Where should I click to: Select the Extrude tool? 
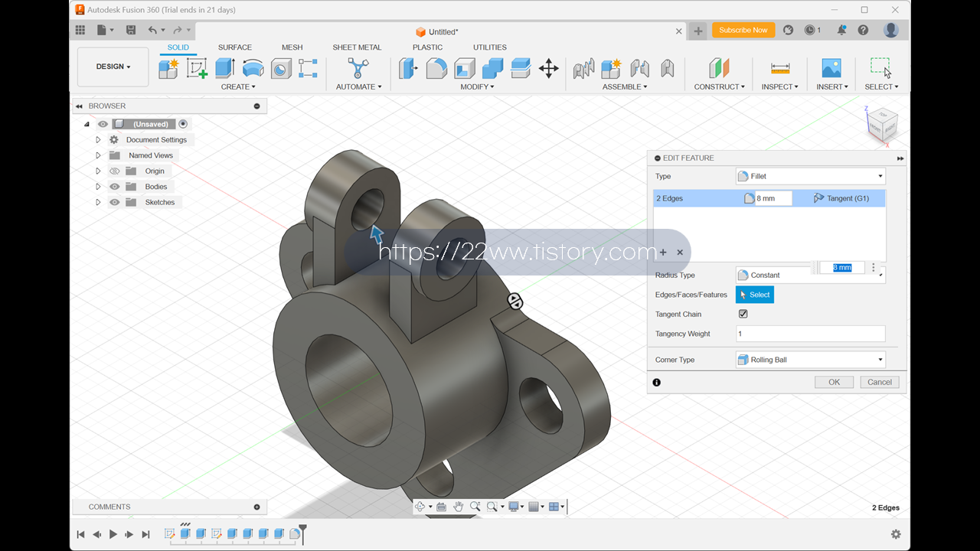pos(224,68)
